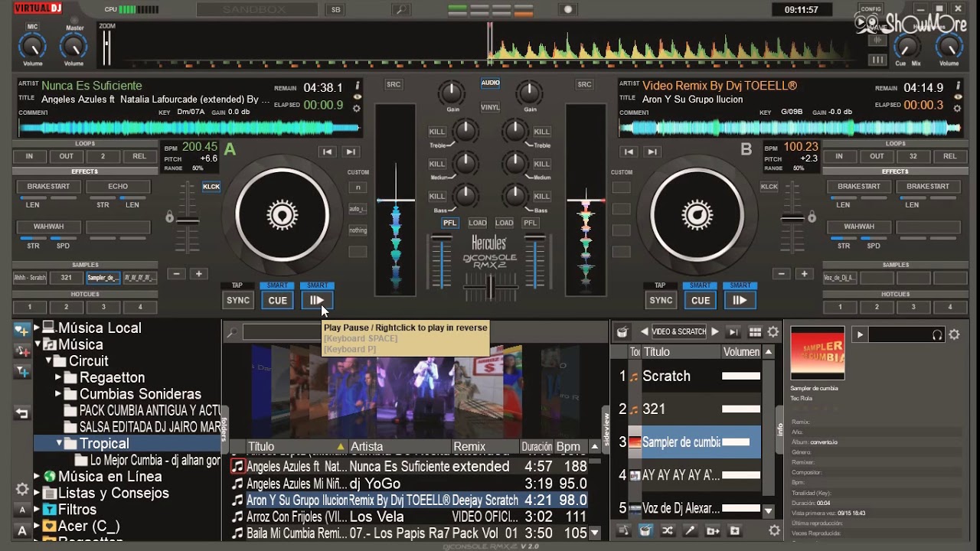
Task: Click the playlist icon in sideview bottom bar
Action: pos(623,530)
